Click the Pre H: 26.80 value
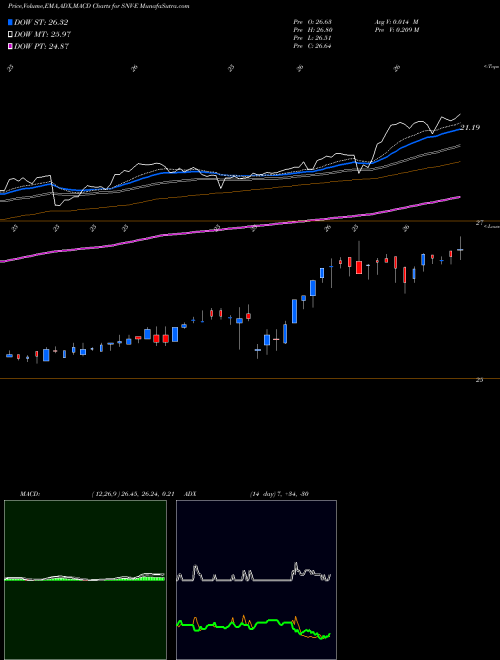 [x=312, y=30]
